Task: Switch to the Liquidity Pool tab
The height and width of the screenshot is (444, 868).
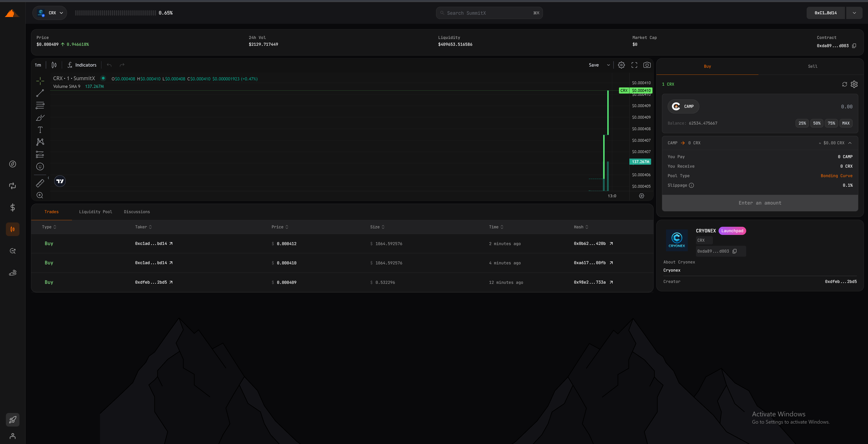Action: (x=95, y=212)
